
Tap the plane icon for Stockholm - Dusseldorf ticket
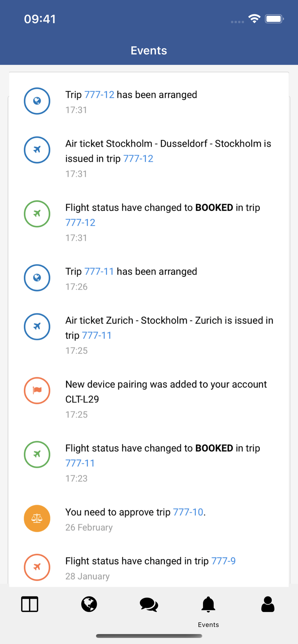click(x=37, y=150)
